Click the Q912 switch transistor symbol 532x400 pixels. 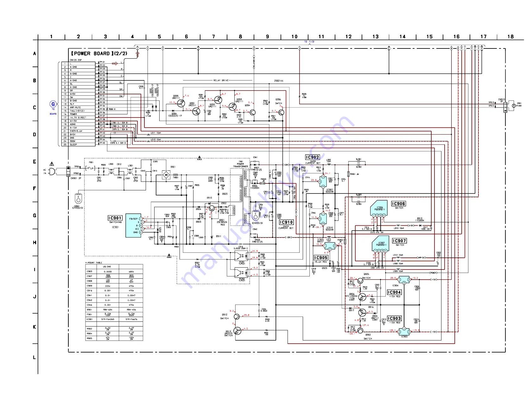(x=237, y=316)
